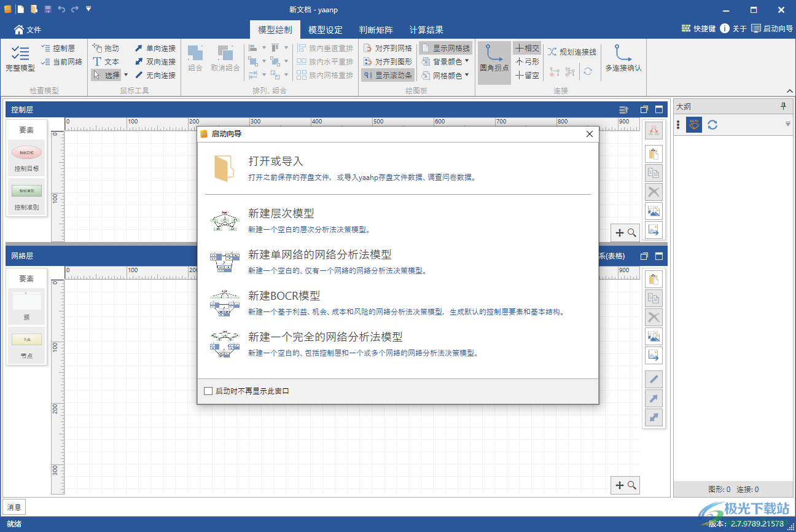Click the save icon in title bar
The height and width of the screenshot is (532, 796).
point(48,9)
